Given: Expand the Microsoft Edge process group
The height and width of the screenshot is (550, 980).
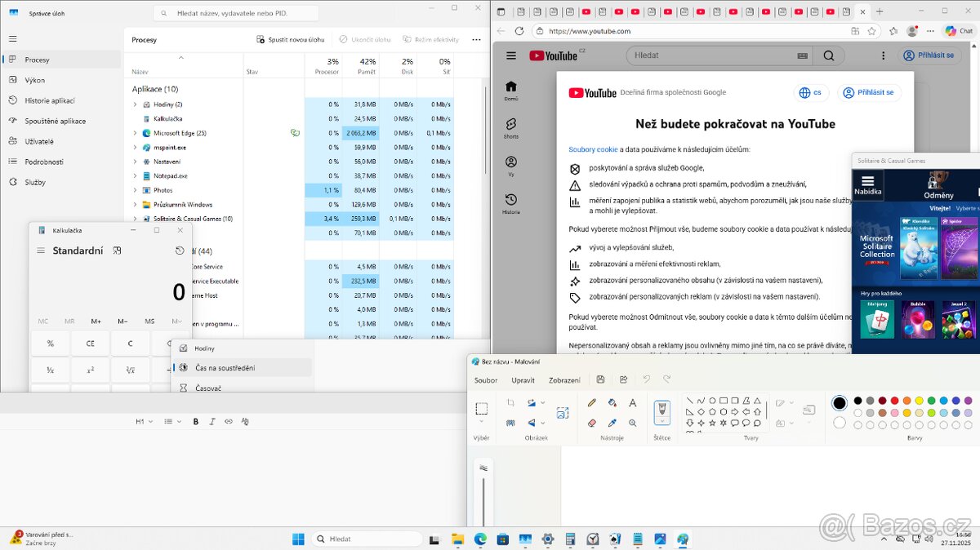Looking at the screenshot, I should 136,133.
